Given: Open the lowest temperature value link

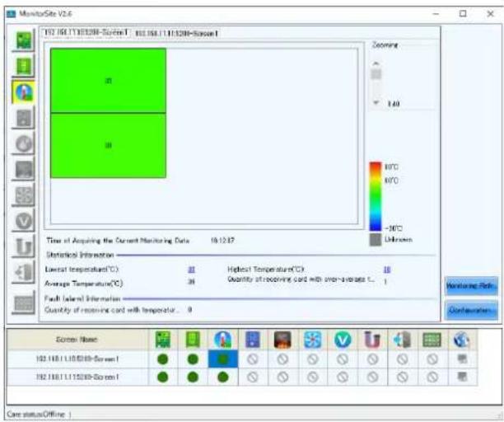Looking at the screenshot, I should point(191,270).
